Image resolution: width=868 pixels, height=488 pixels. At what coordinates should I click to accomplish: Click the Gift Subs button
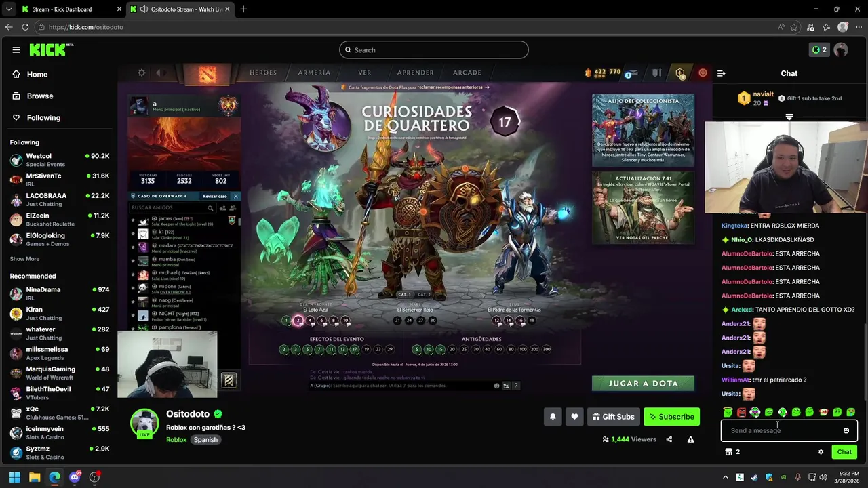coord(613,417)
